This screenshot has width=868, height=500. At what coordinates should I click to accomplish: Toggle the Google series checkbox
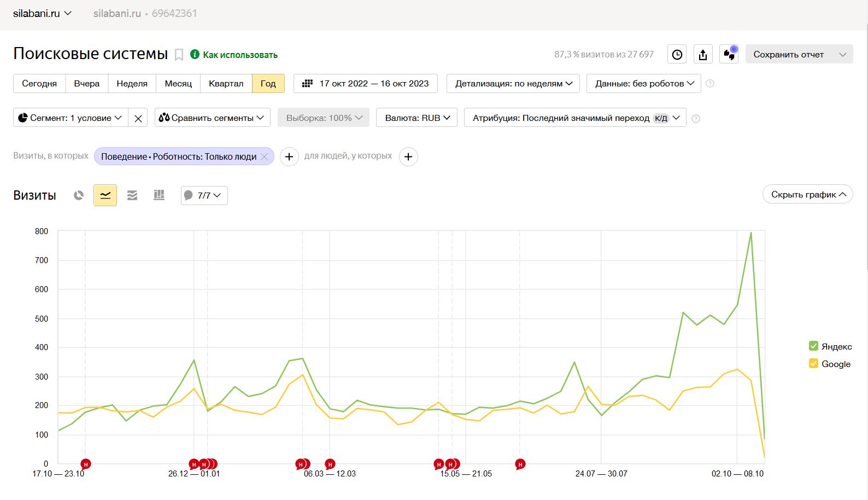pos(813,363)
